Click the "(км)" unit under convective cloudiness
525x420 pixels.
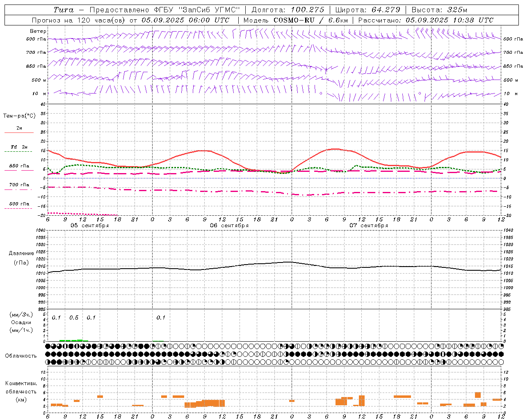[x=21, y=399]
